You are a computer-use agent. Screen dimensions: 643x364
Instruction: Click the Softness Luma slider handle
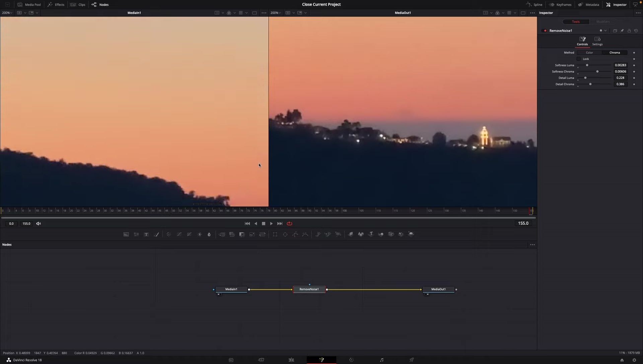click(x=587, y=66)
